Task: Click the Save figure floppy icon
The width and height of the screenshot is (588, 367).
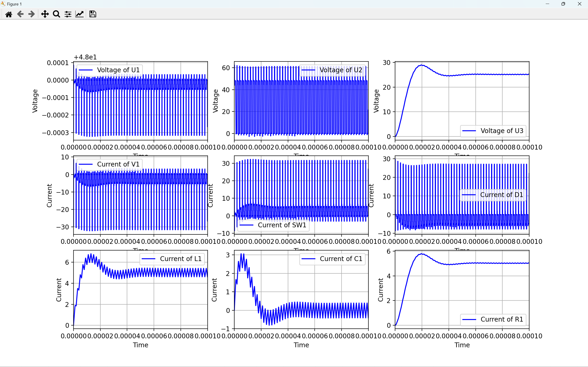Action: point(93,14)
